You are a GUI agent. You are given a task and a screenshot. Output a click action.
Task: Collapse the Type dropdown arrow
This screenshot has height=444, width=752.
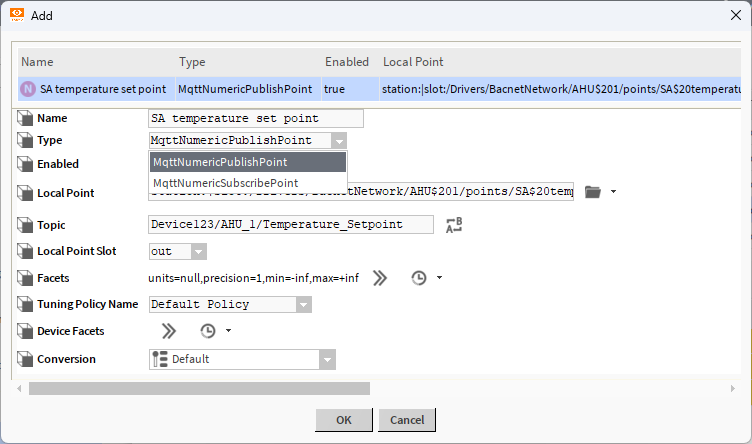pos(339,141)
